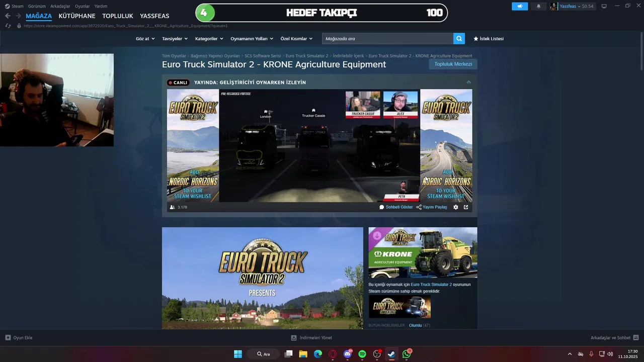Viewport: 644px width, 362px height.
Task: Reload the store page with the refresh icon
Action: pyautogui.click(x=8, y=26)
